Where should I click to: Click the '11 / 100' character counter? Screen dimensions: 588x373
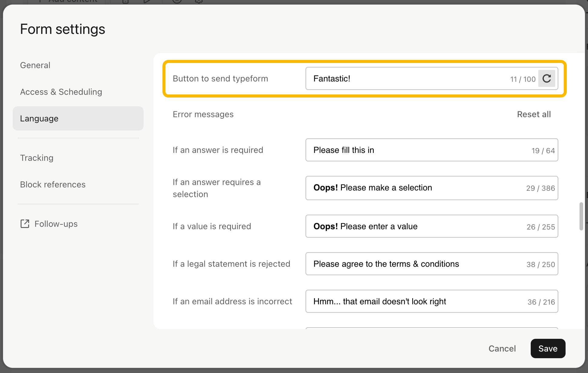point(523,79)
